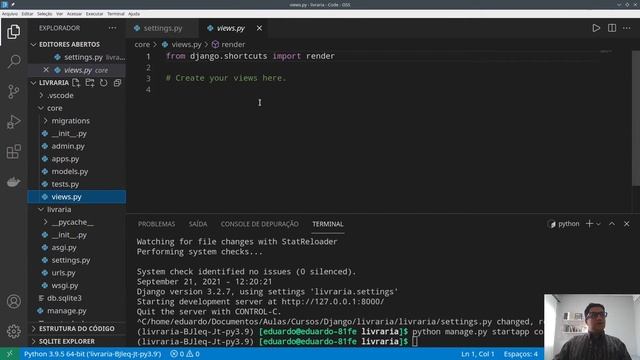
Task: Click render in the breadcrumb
Action: [233, 44]
